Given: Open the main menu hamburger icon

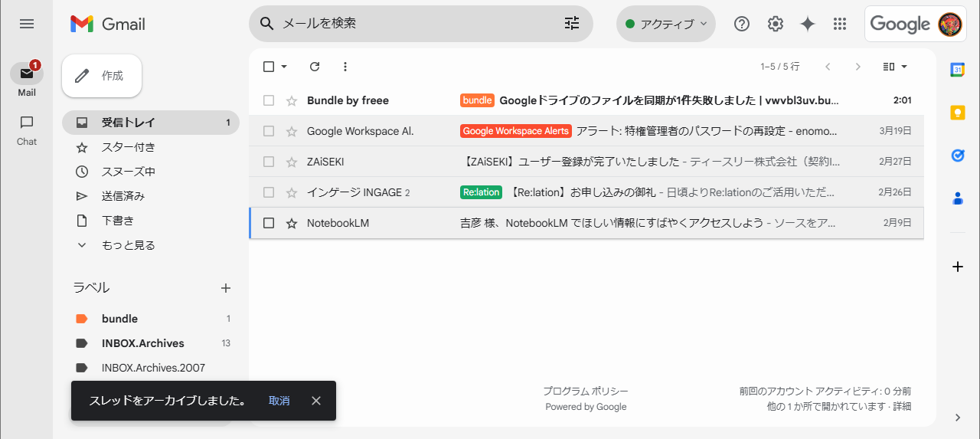Looking at the screenshot, I should [27, 24].
